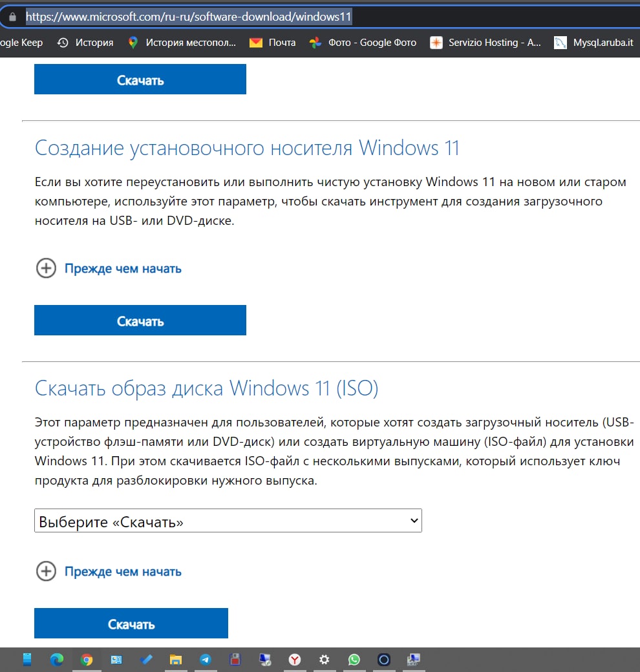The image size is (640, 672).
Task: Click Скачать button for installation media
Action: click(x=140, y=320)
